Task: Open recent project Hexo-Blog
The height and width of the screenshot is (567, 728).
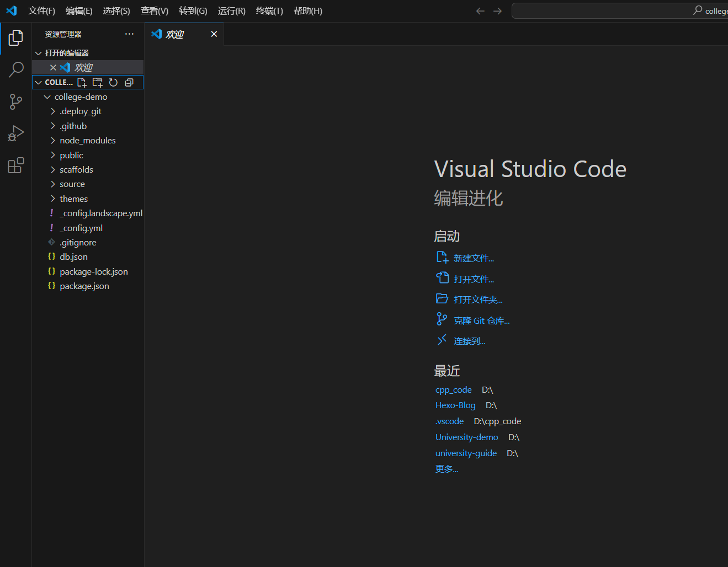Action: point(455,405)
